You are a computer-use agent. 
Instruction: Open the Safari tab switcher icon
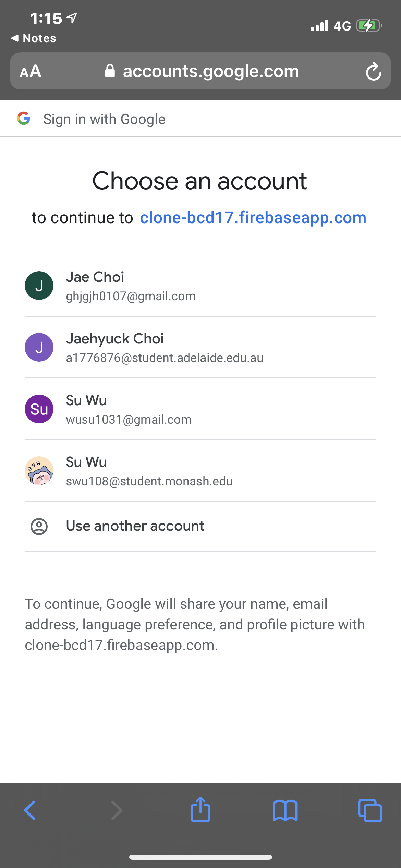(370, 811)
